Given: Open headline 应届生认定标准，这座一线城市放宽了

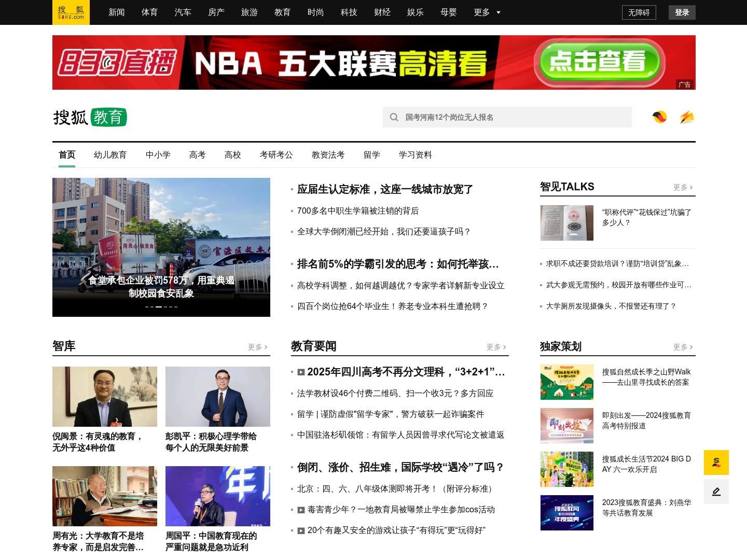Looking at the screenshot, I should pyautogui.click(x=385, y=189).
